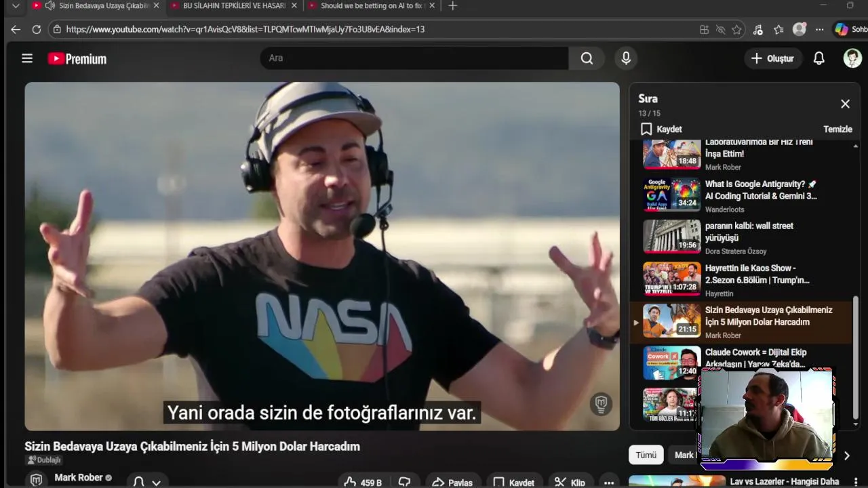Open more actions ellipsis under video
Screen dimensions: 868x488
609,482
